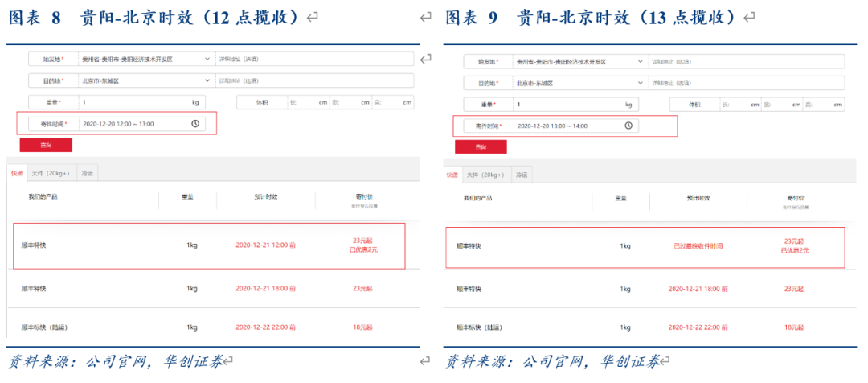Click 北京市-东城区 destination value in 图表 9
This screenshot has height=383, width=868.
[534, 84]
